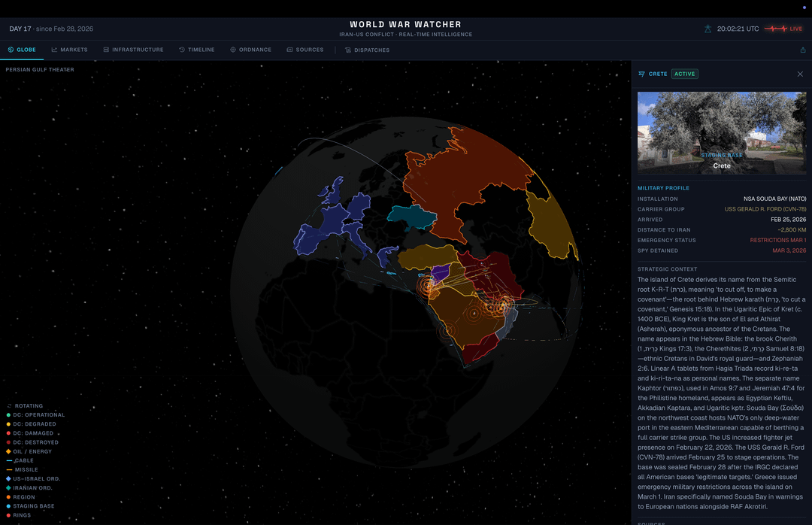Click the Crete staging base photo

coord(721,132)
